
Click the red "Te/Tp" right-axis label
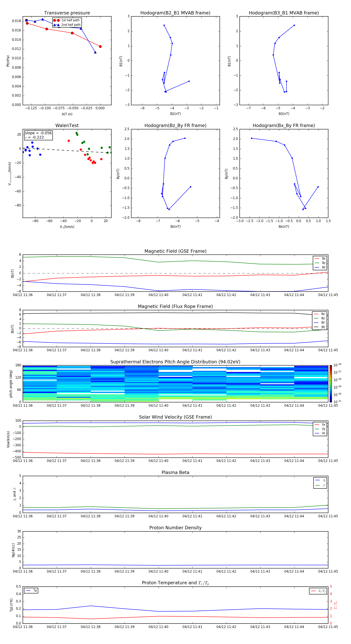click(336, 605)
